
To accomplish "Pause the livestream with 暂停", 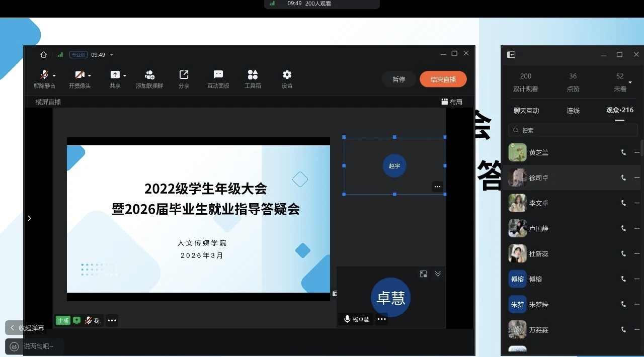I will click(398, 79).
